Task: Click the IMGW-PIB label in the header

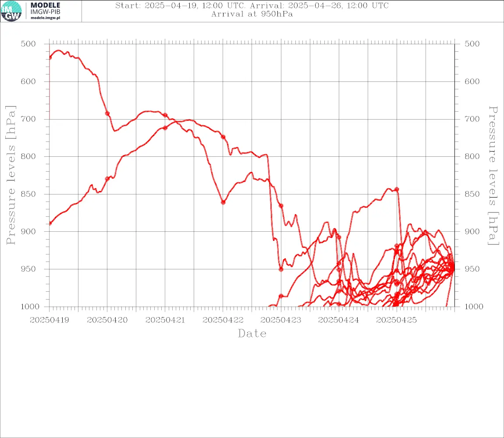Action: 45,12
